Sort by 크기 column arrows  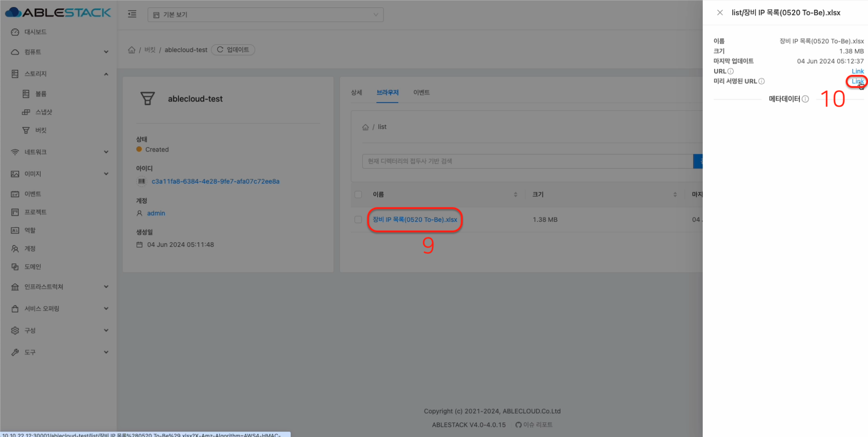click(675, 195)
